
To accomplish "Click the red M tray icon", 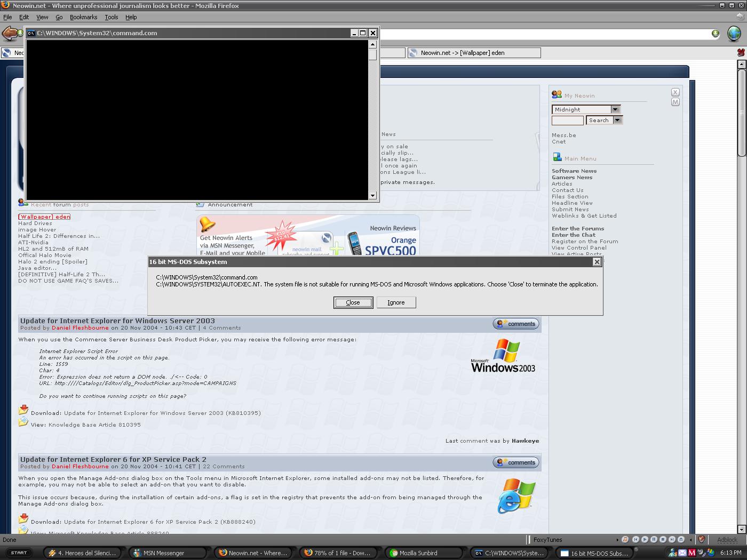I will 692,553.
